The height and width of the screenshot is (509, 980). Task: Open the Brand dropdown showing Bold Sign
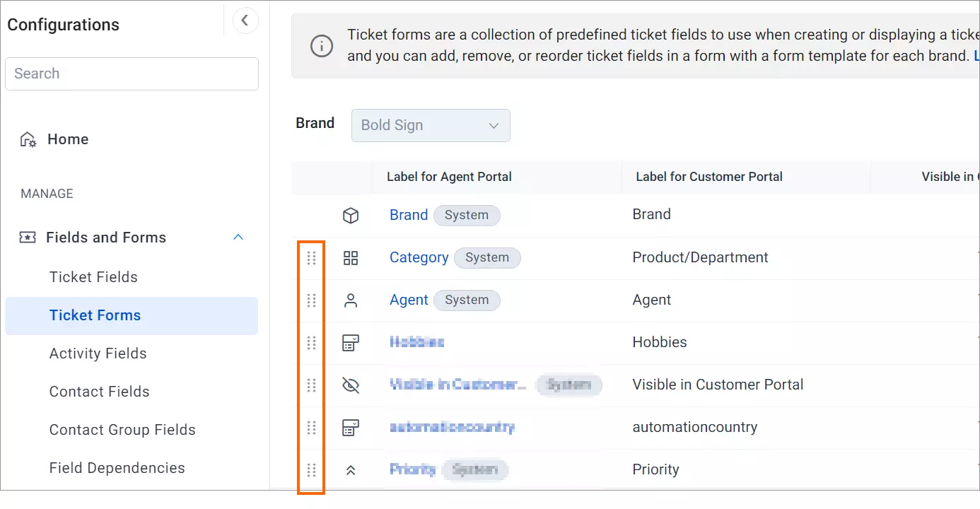tap(431, 125)
